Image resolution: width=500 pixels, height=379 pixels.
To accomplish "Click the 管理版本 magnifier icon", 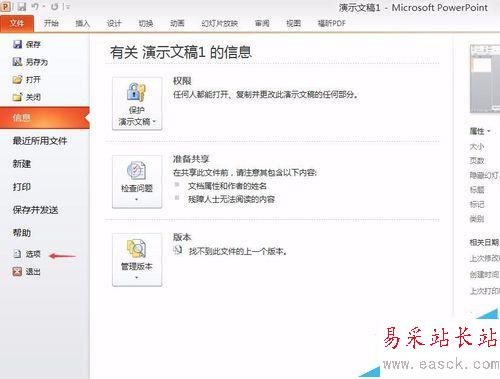I will click(136, 249).
